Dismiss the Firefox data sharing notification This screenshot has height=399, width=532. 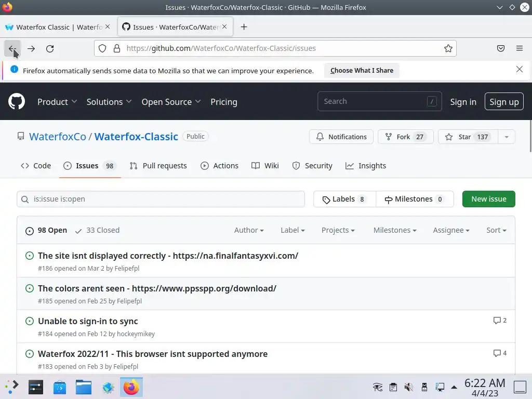pyautogui.click(x=519, y=69)
